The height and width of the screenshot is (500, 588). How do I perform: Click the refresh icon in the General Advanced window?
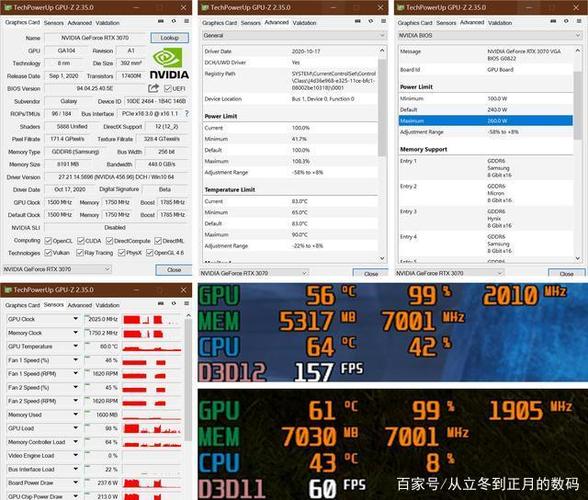point(370,21)
